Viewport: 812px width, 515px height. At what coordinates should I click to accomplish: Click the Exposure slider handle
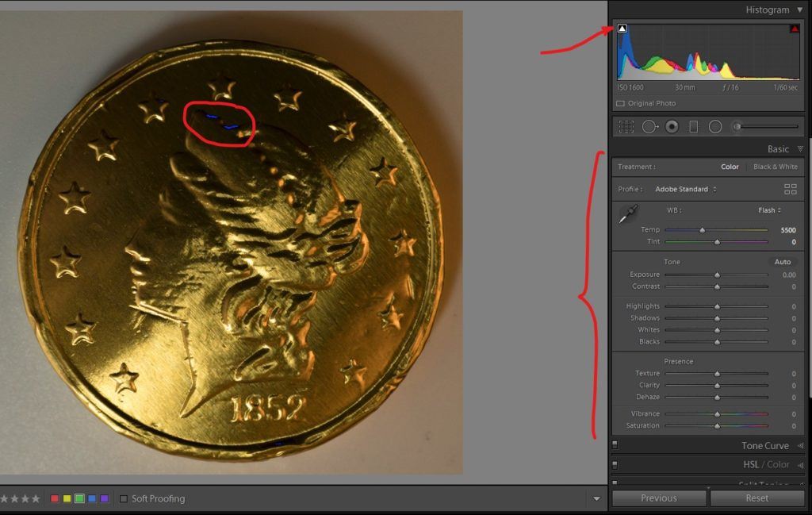click(x=717, y=275)
